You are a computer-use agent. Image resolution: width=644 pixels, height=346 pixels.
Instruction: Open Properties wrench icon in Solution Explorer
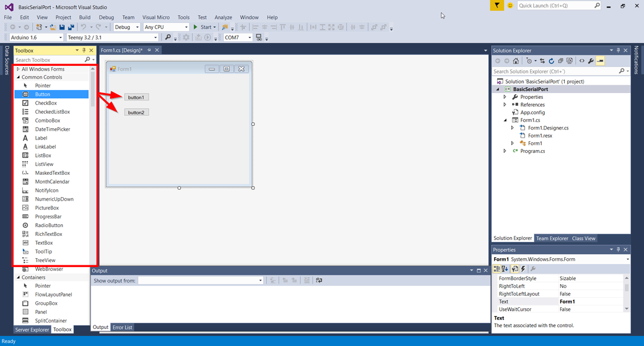point(591,61)
